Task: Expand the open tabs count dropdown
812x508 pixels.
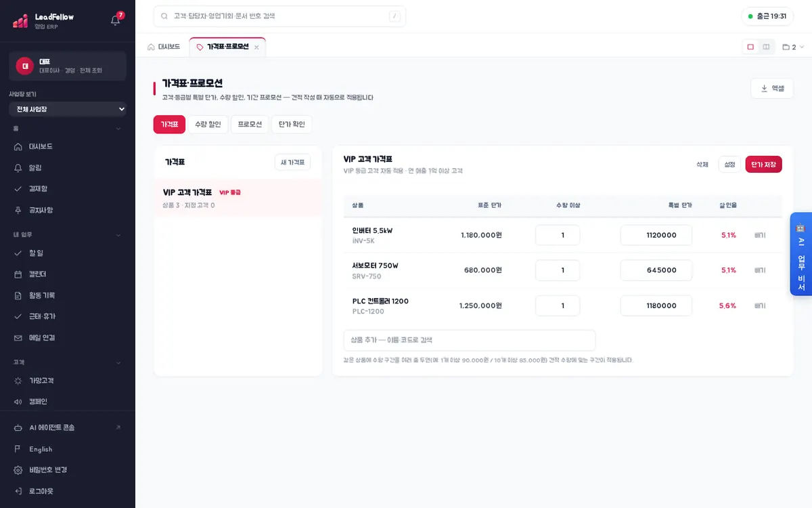Action: point(793,47)
